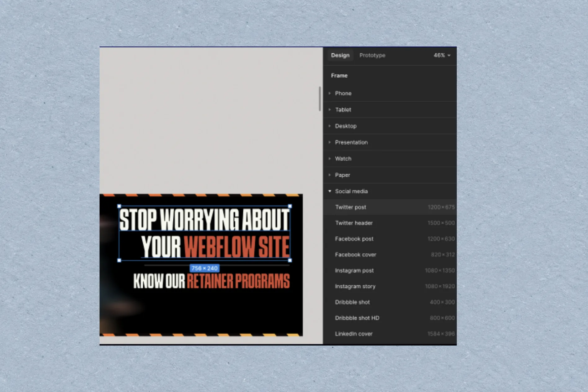Collapse the Social media presets group

pos(390,191)
